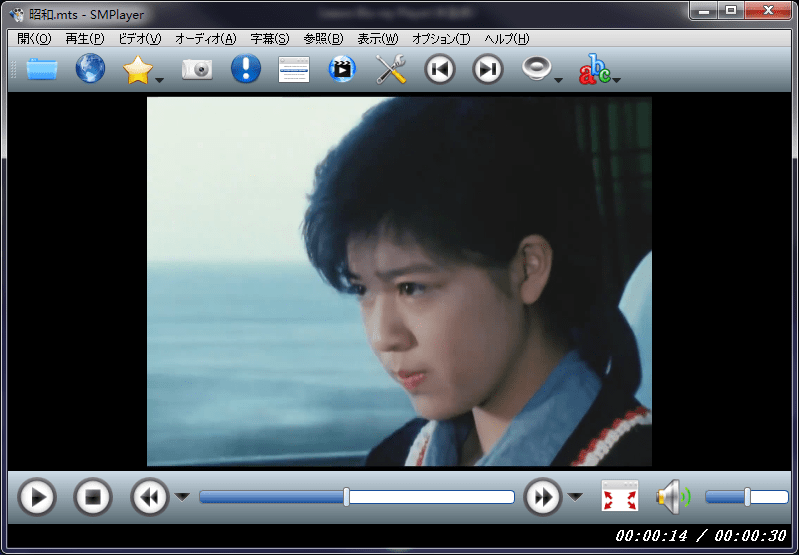Expand the favorites star dropdown arrow
This screenshot has width=799, height=555.
(x=159, y=80)
